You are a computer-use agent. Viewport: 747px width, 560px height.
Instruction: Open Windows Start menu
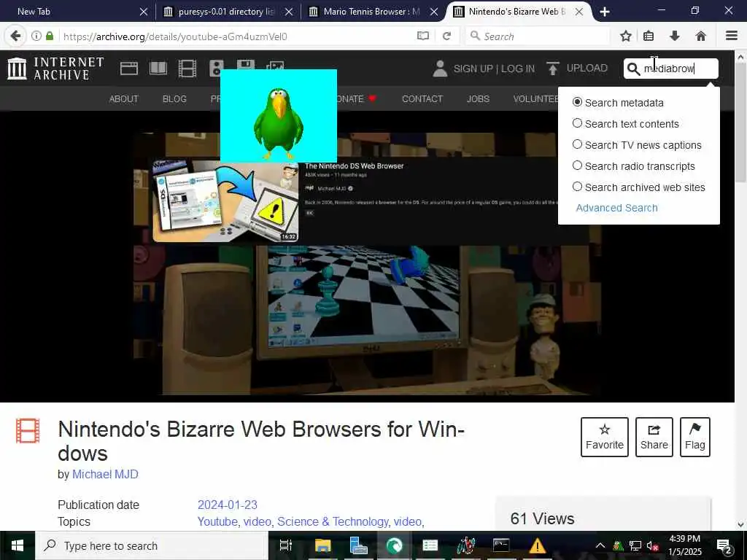pyautogui.click(x=18, y=545)
